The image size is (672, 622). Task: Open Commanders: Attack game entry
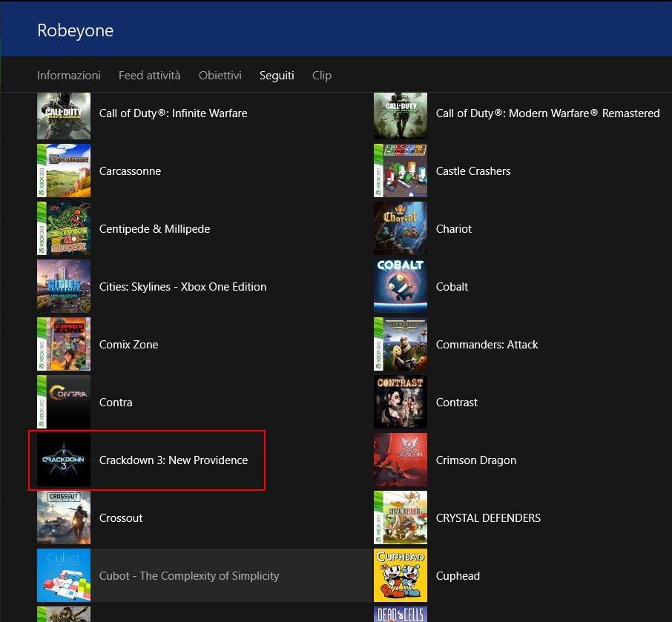[487, 345]
